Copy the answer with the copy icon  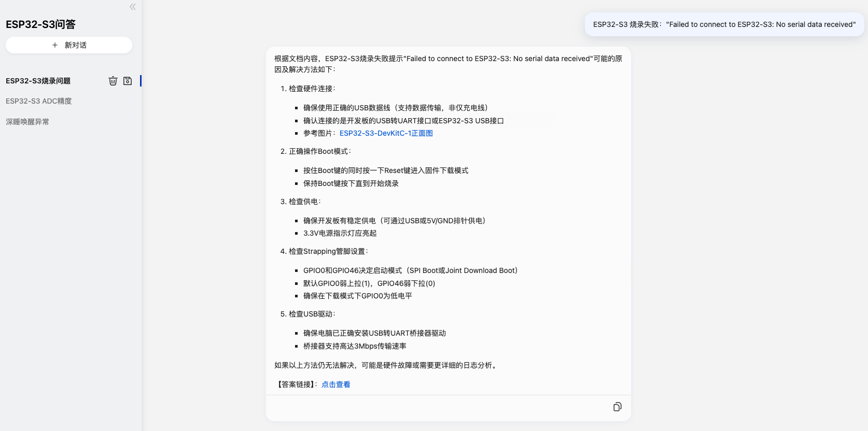(x=617, y=407)
